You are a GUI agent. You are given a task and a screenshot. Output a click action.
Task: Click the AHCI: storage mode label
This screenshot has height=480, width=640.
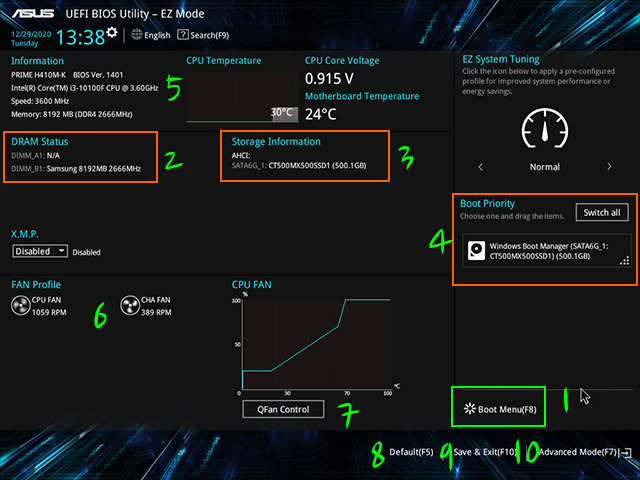(241, 156)
